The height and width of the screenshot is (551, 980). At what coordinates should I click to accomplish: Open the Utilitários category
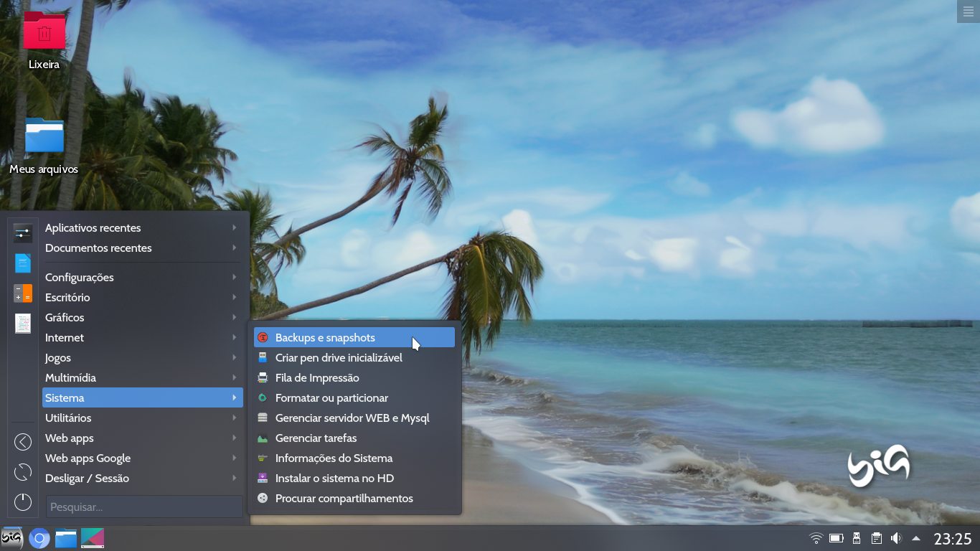click(143, 418)
